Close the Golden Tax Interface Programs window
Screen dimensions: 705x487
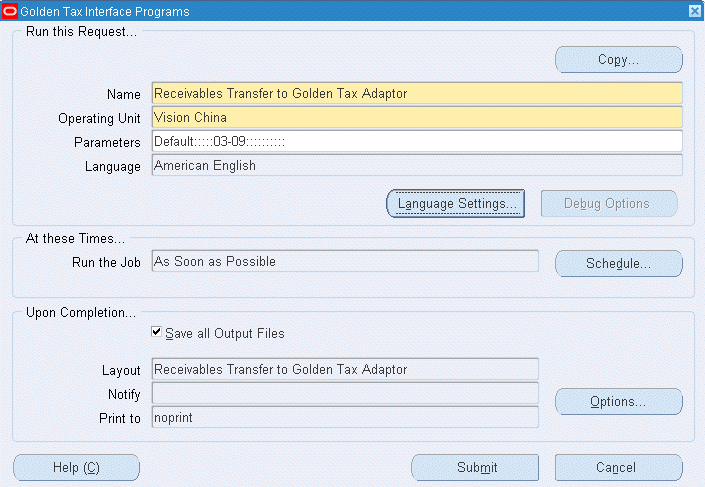695,11
